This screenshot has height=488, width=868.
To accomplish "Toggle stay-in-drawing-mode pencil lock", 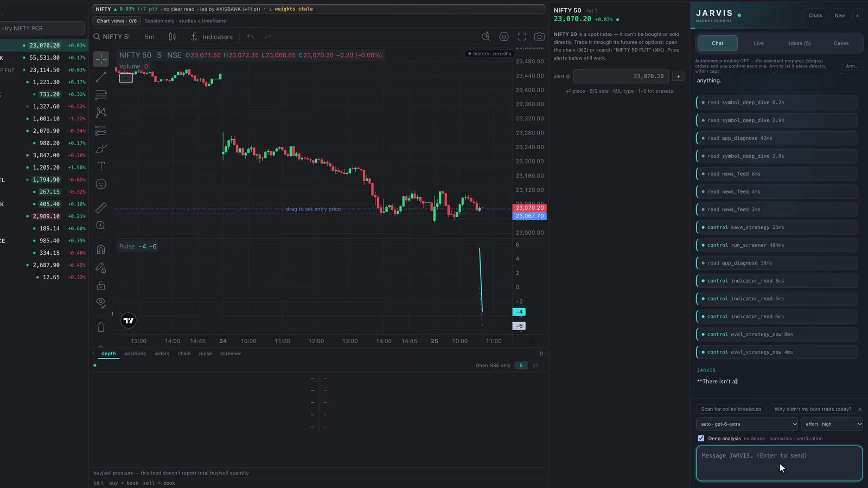I will 101,267.
